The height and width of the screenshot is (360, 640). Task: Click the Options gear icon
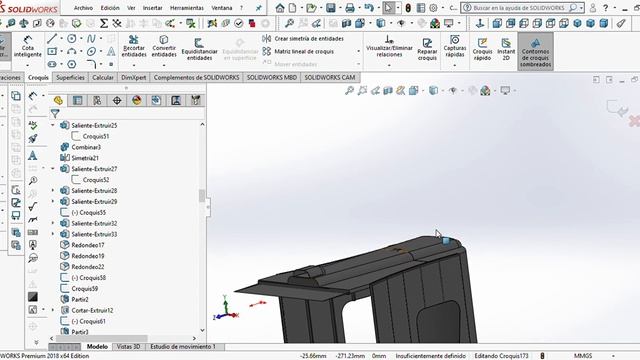pos(433,8)
